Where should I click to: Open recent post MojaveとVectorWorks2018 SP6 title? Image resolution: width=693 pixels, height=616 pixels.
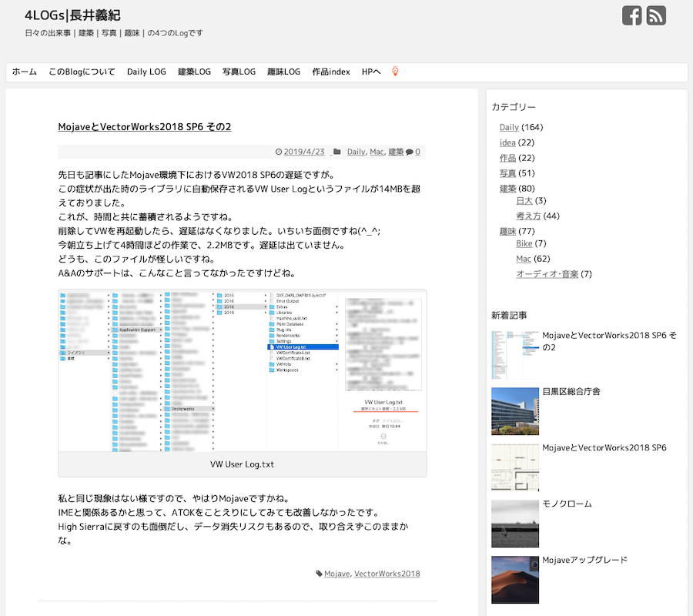[604, 447]
